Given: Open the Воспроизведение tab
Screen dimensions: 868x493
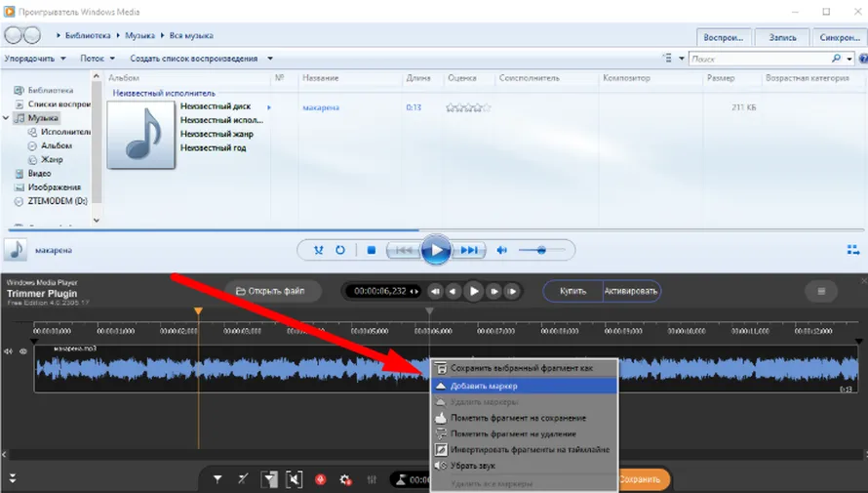Looking at the screenshot, I should coord(723,38).
